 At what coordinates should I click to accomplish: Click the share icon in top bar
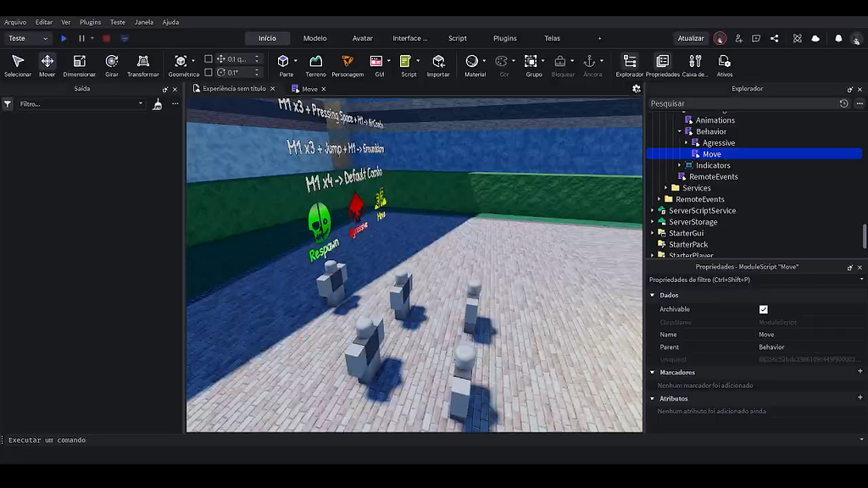pyautogui.click(x=775, y=38)
